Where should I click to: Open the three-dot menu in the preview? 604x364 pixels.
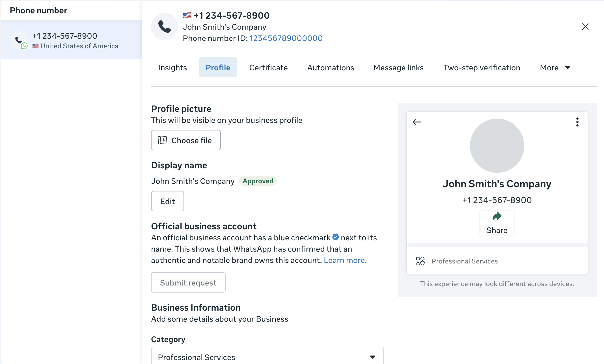577,122
